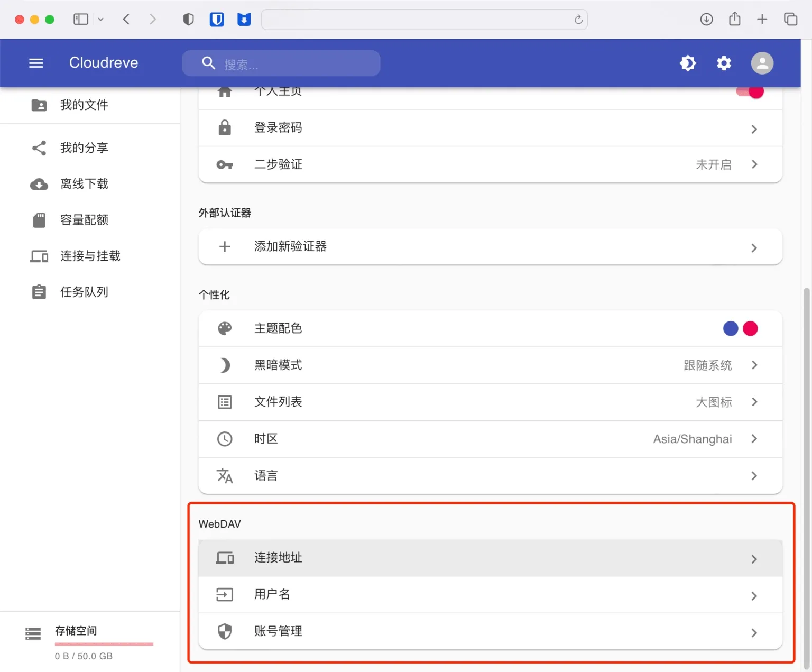Expand the 连接地址 chevron
The image size is (812, 672).
pyautogui.click(x=754, y=559)
